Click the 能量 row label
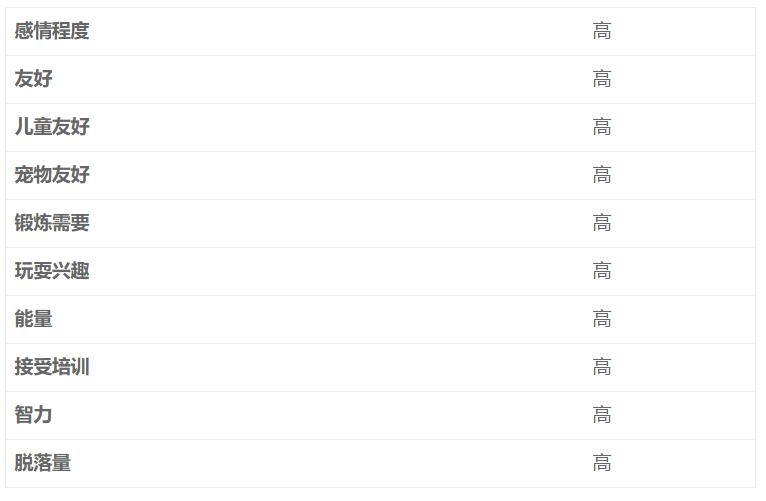766x501 pixels. coord(33,319)
